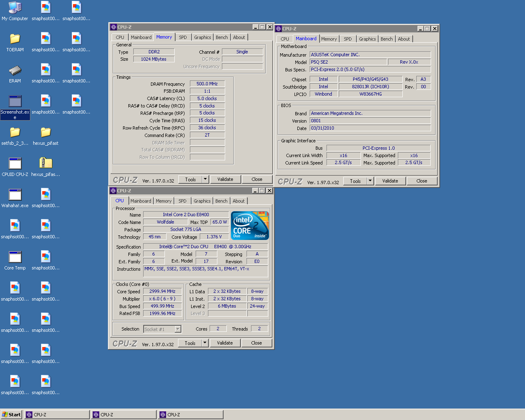
Task: Select the Bench tab in the Mainboard window
Action: (387, 39)
